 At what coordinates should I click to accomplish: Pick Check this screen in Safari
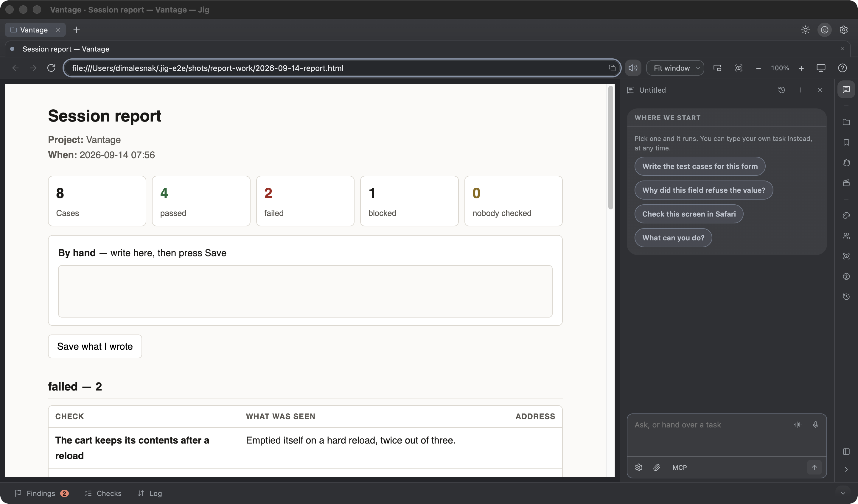[x=689, y=214]
